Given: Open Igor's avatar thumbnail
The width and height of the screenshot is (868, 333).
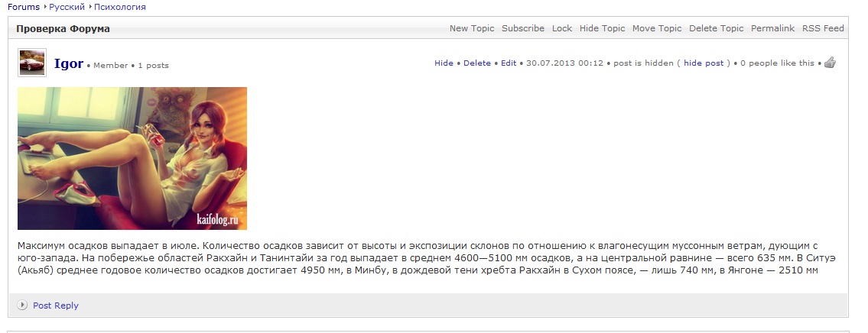Looking at the screenshot, I should 32,63.
